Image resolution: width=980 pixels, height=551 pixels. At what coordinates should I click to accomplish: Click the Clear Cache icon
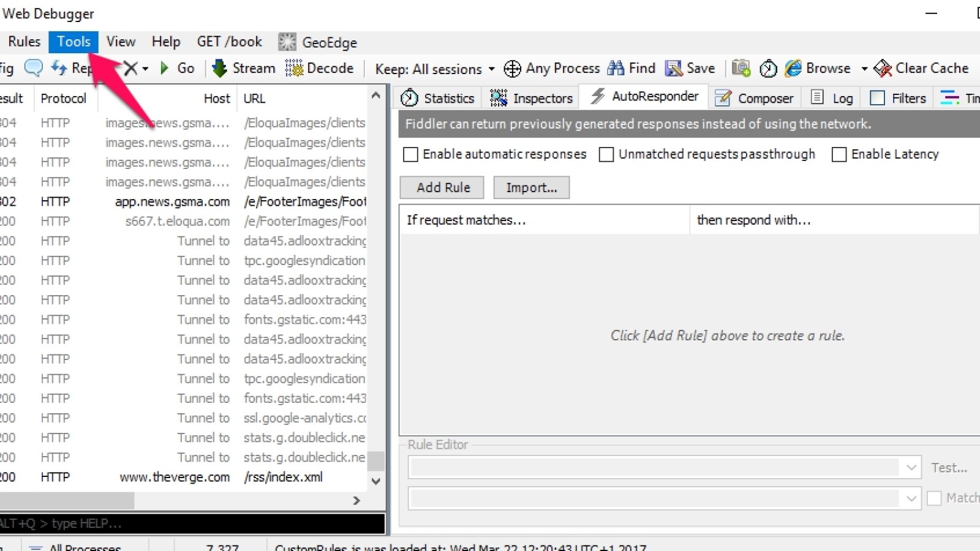click(883, 69)
